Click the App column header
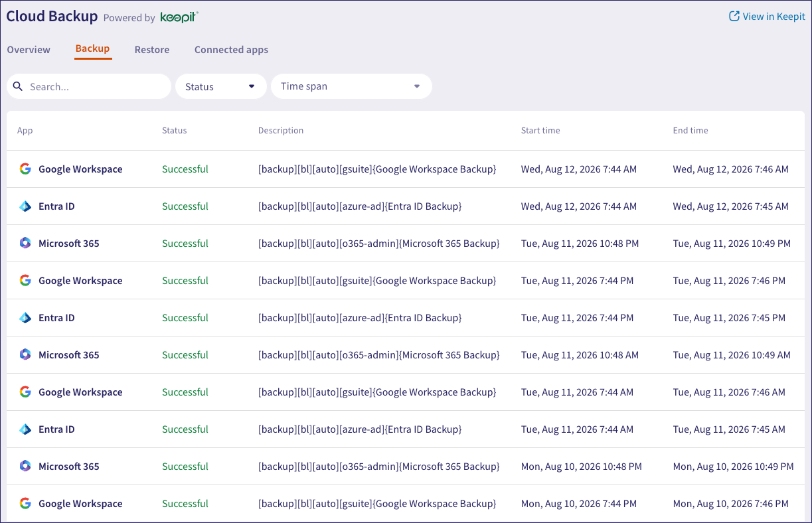 pyautogui.click(x=25, y=131)
